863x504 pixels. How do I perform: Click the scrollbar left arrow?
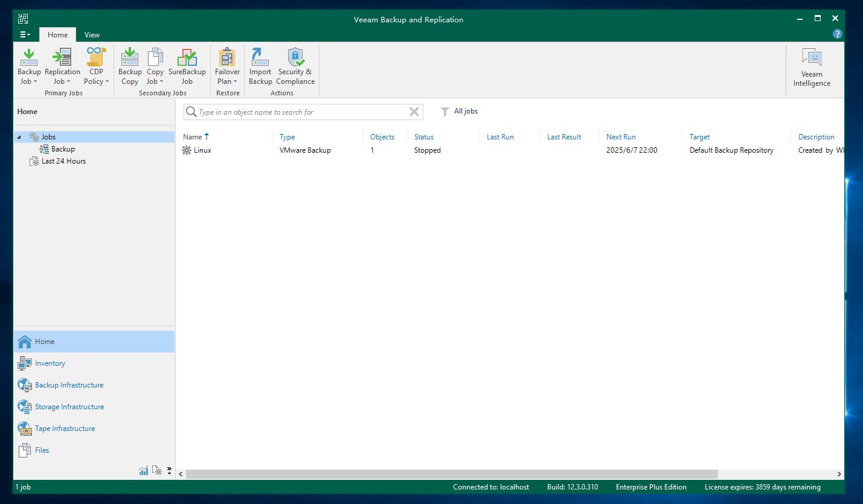tap(181, 474)
